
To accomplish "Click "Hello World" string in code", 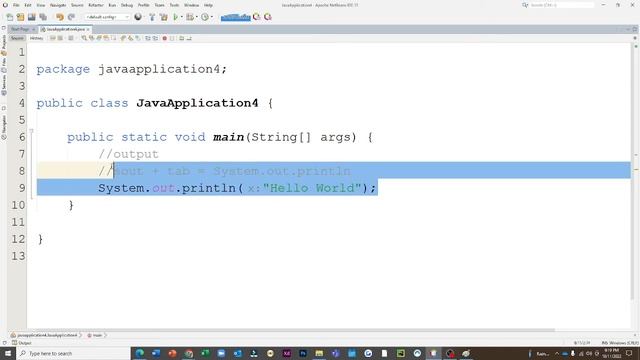I will point(312,188).
